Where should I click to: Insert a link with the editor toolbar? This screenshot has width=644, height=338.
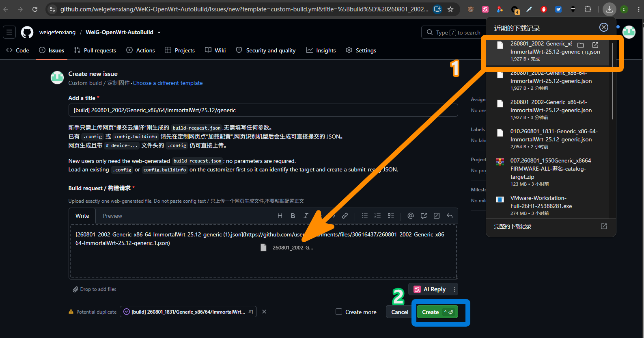[345, 216]
